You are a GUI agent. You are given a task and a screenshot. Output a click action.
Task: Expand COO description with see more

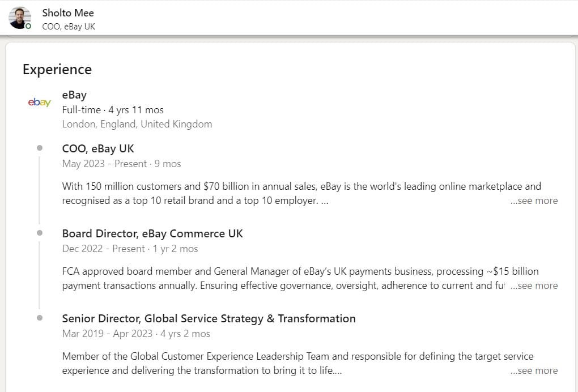click(534, 201)
